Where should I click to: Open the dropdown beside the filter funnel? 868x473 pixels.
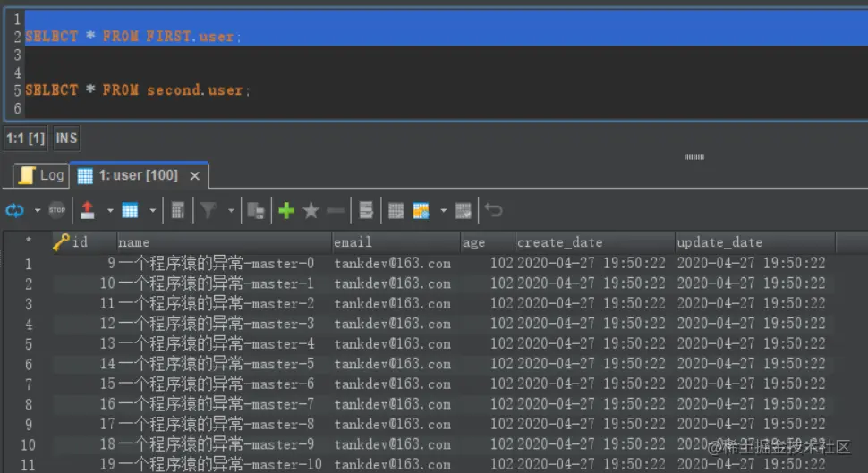[231, 211]
